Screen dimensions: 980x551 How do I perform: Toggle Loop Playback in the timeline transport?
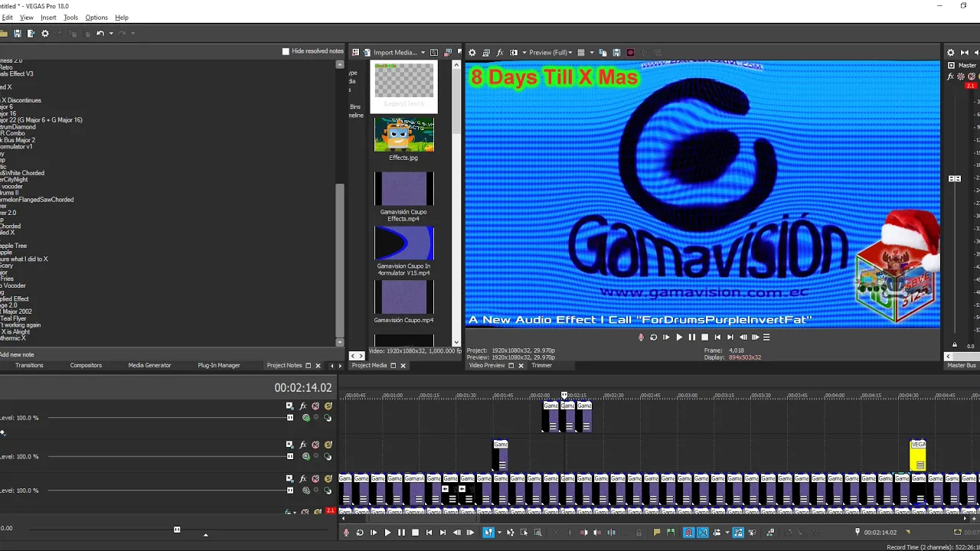point(360,533)
